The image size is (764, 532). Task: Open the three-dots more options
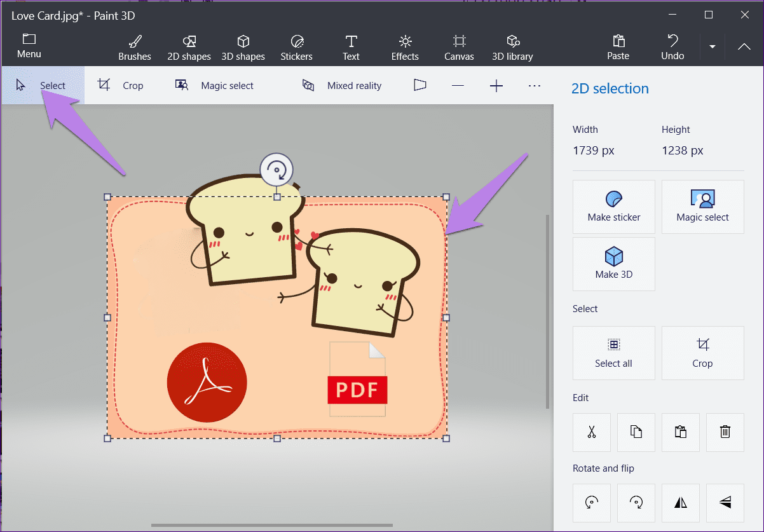535,85
